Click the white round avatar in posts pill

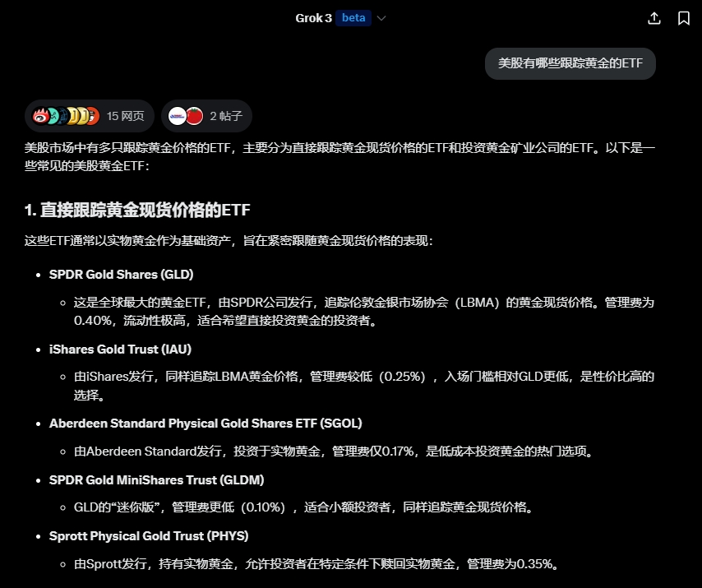point(178,116)
